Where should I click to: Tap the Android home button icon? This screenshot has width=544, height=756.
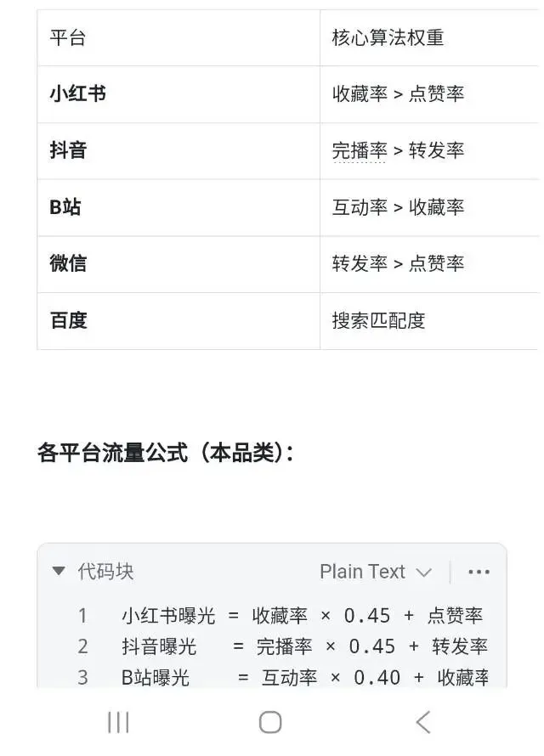270,722
